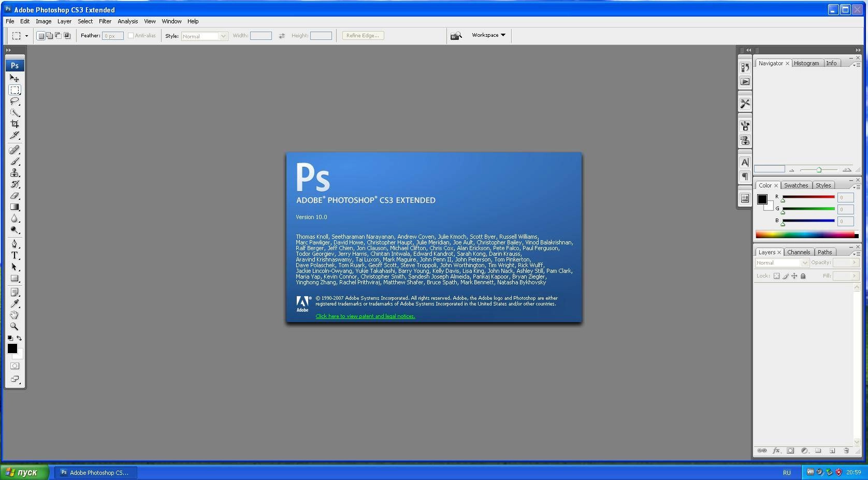This screenshot has width=868, height=480.
Task: Toggle Lock transparent pixels in Layers
Action: [776, 276]
